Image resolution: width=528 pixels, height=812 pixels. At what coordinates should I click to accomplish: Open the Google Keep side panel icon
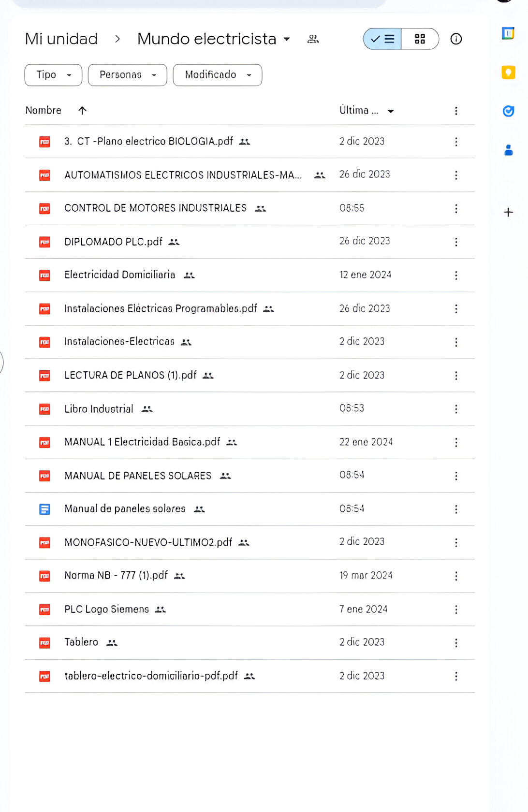point(508,72)
